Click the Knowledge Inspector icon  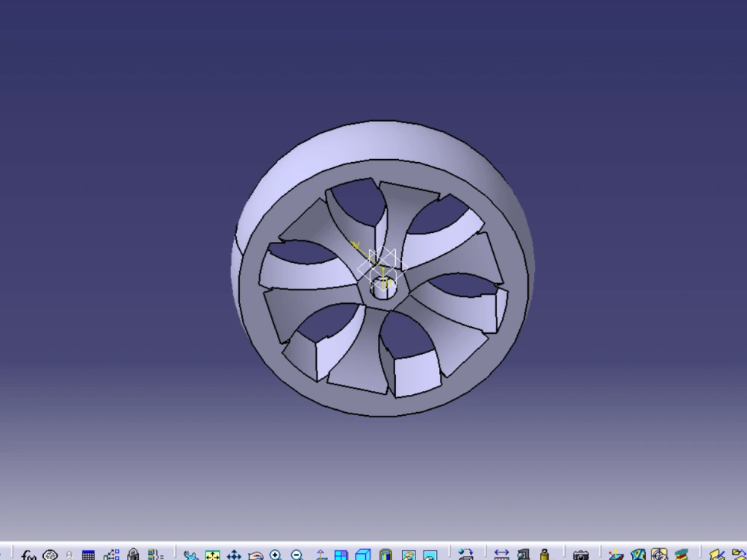pyautogui.click(x=69, y=555)
